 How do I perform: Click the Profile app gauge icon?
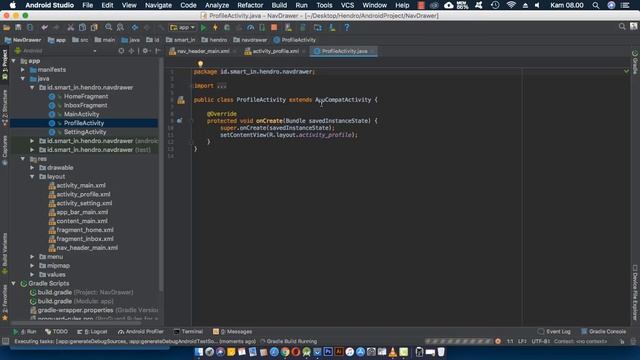[x=251, y=27]
